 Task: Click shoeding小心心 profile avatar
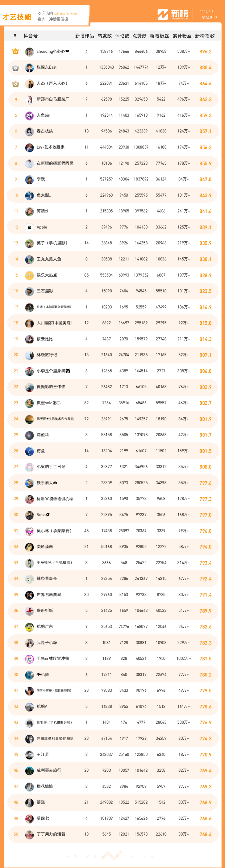tap(30, 52)
